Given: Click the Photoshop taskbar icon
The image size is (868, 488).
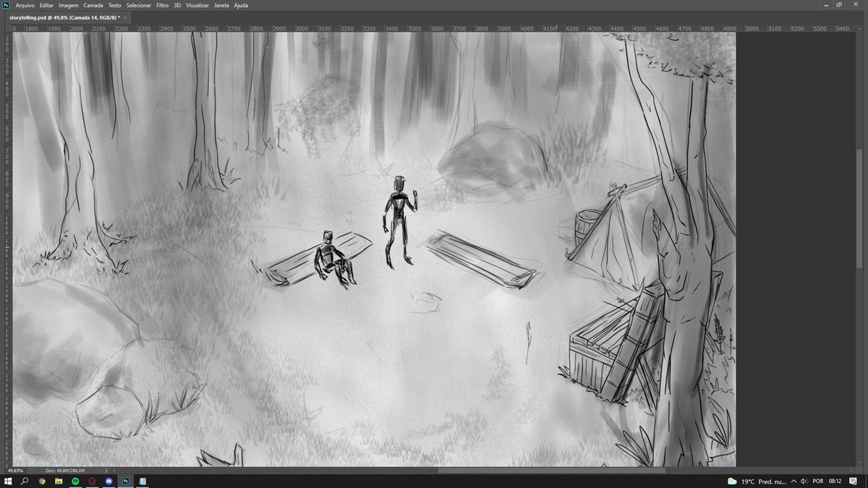Looking at the screenshot, I should 126,481.
